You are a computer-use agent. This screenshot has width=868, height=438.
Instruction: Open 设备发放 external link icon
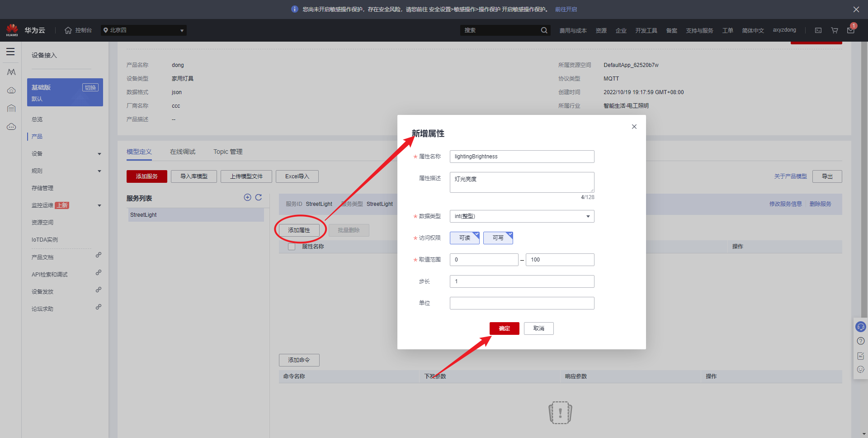99,290
